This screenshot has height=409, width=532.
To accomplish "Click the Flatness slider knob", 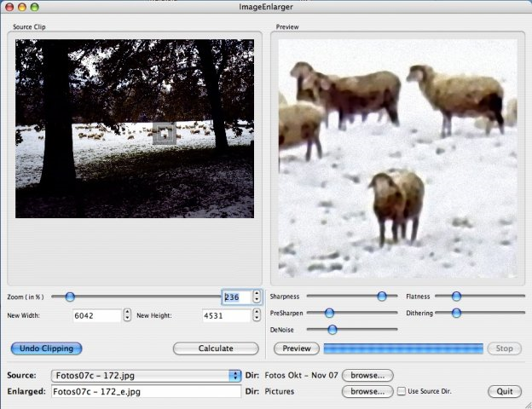I will coord(456,297).
